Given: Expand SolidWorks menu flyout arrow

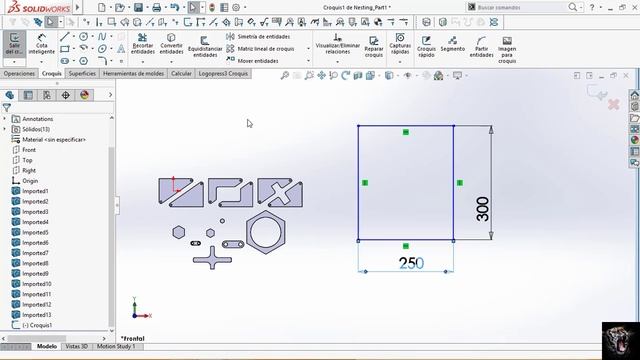Looking at the screenshot, I should point(78,7).
